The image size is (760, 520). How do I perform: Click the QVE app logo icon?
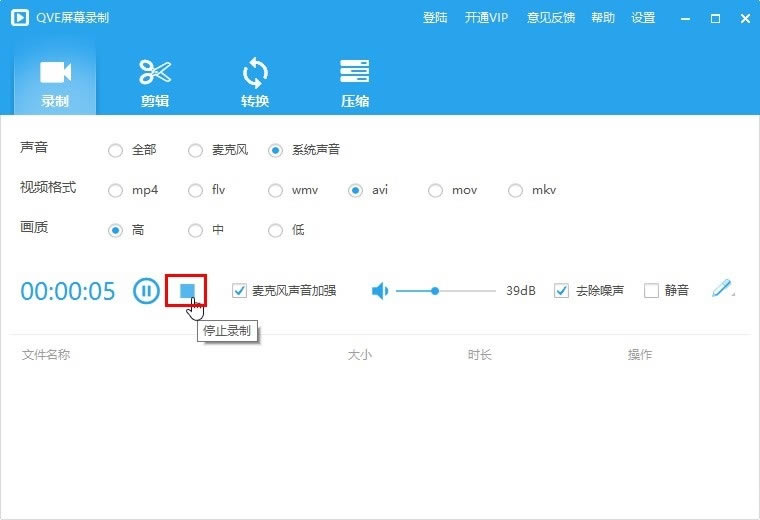coord(20,18)
